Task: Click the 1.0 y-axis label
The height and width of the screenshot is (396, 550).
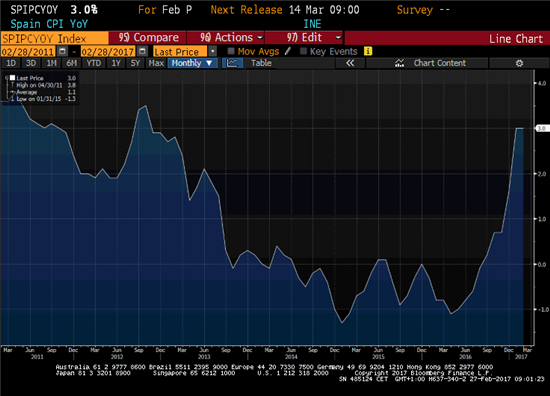Action: click(x=542, y=219)
